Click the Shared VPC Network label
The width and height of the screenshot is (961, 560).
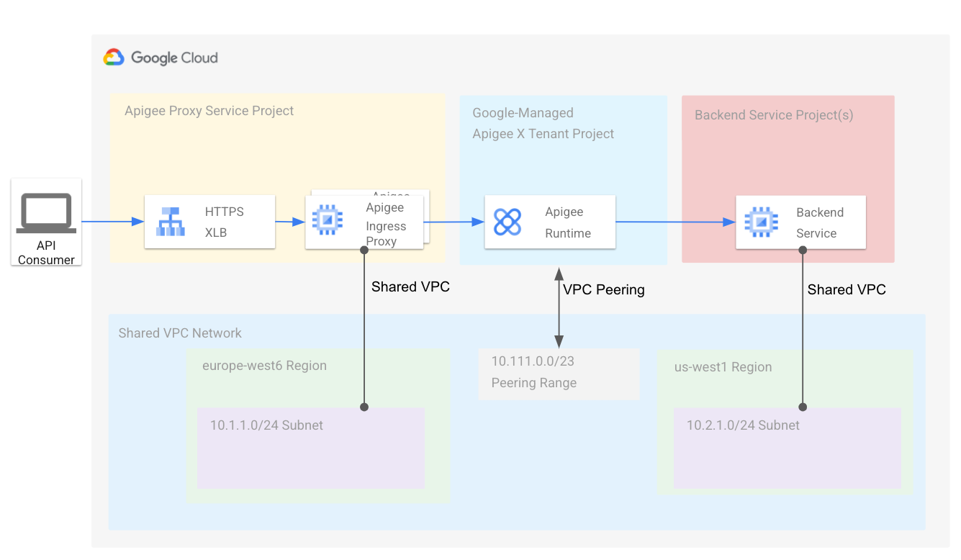click(x=179, y=333)
